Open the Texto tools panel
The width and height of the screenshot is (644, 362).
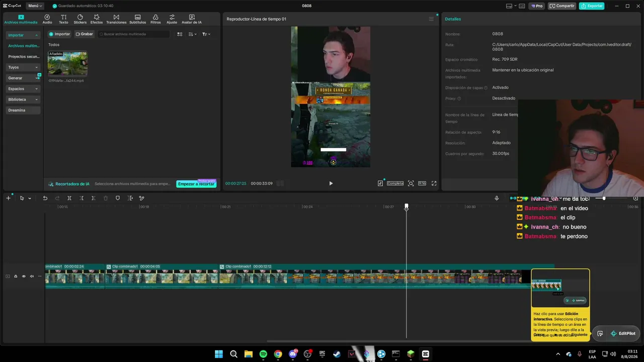click(63, 19)
